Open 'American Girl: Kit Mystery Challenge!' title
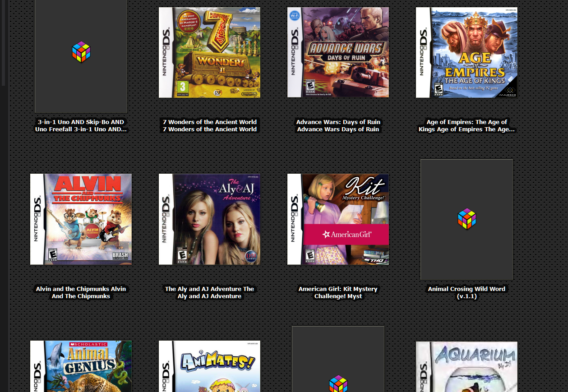 pyautogui.click(x=338, y=292)
